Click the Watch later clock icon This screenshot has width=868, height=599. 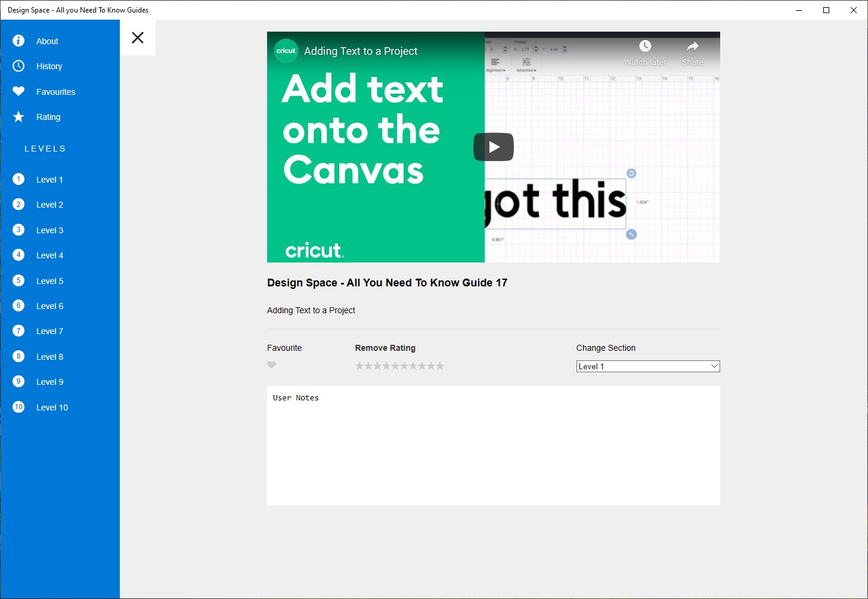pyautogui.click(x=645, y=47)
